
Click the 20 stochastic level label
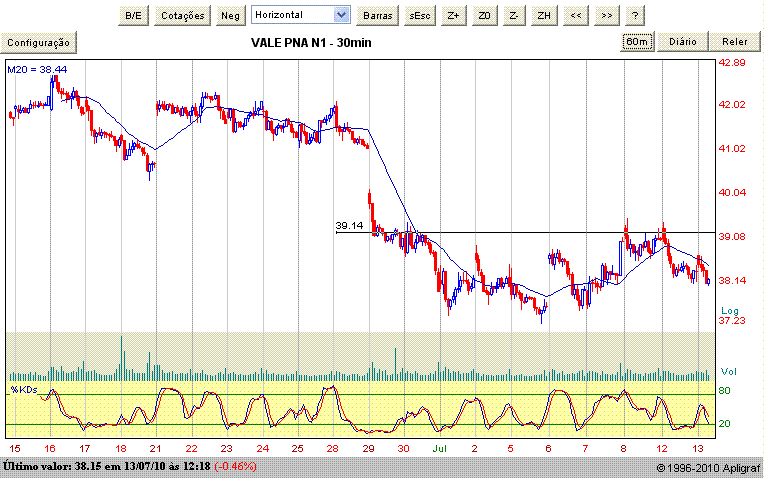pyautogui.click(x=725, y=423)
